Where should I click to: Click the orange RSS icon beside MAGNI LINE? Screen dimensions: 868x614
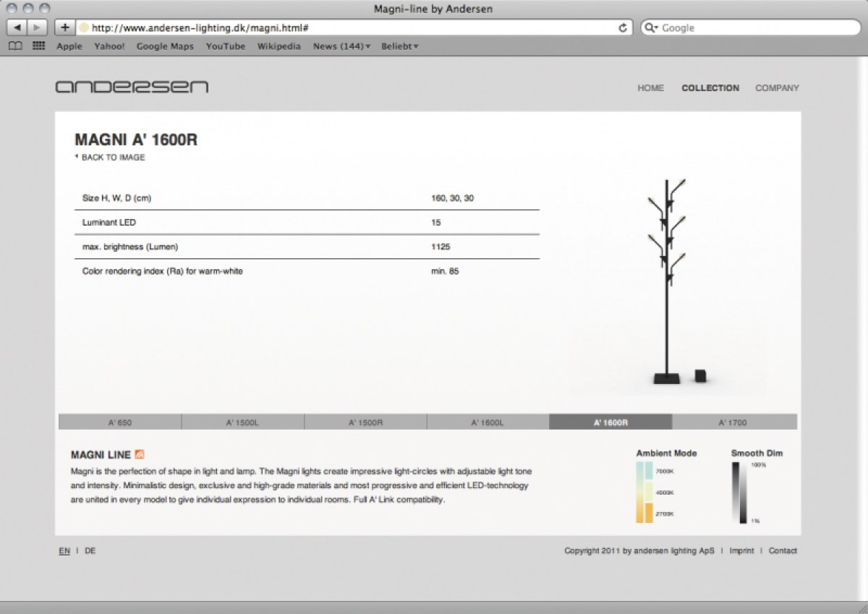click(140, 454)
